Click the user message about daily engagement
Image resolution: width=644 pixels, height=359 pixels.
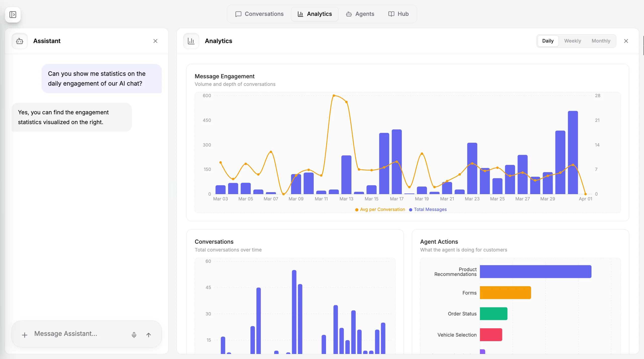coord(102,79)
